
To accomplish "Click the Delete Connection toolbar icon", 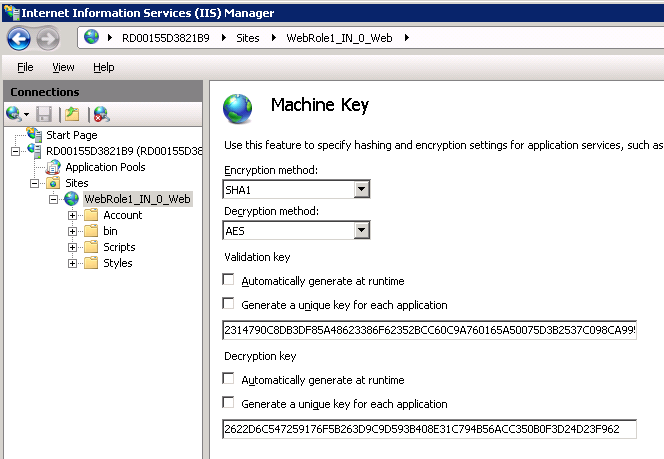I will click(x=101, y=114).
